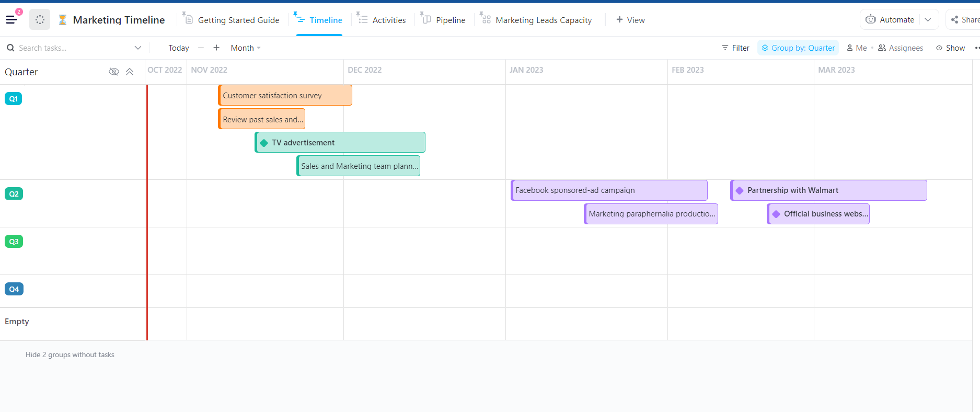
Task: Open the Automate dropdown arrow
Action: click(928, 20)
